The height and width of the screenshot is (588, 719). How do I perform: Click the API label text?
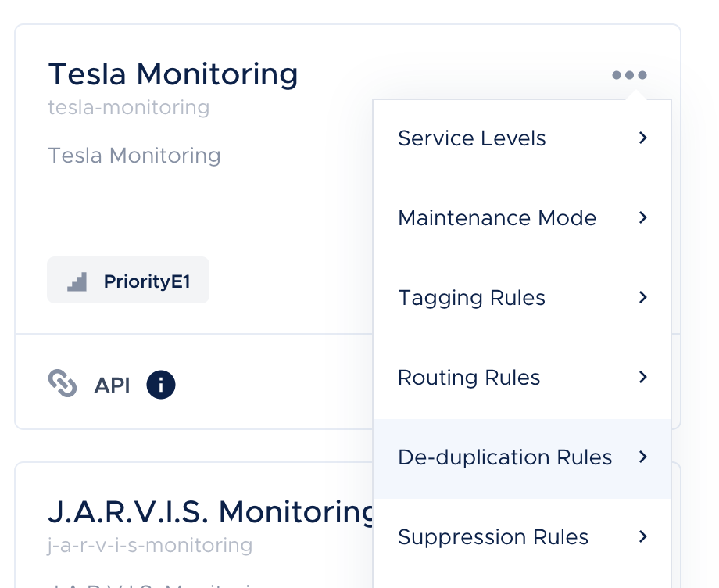click(x=113, y=385)
